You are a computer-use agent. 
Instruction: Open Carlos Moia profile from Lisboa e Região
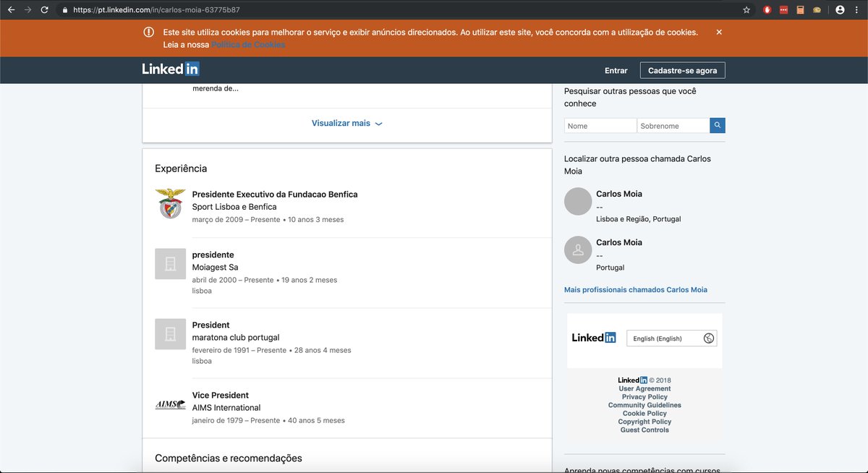(x=619, y=194)
